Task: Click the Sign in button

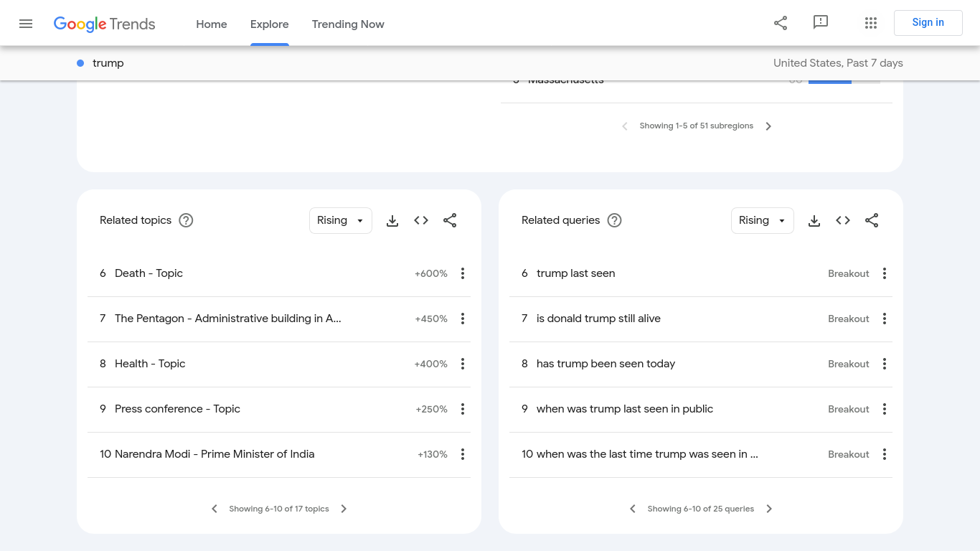Action: (x=928, y=23)
